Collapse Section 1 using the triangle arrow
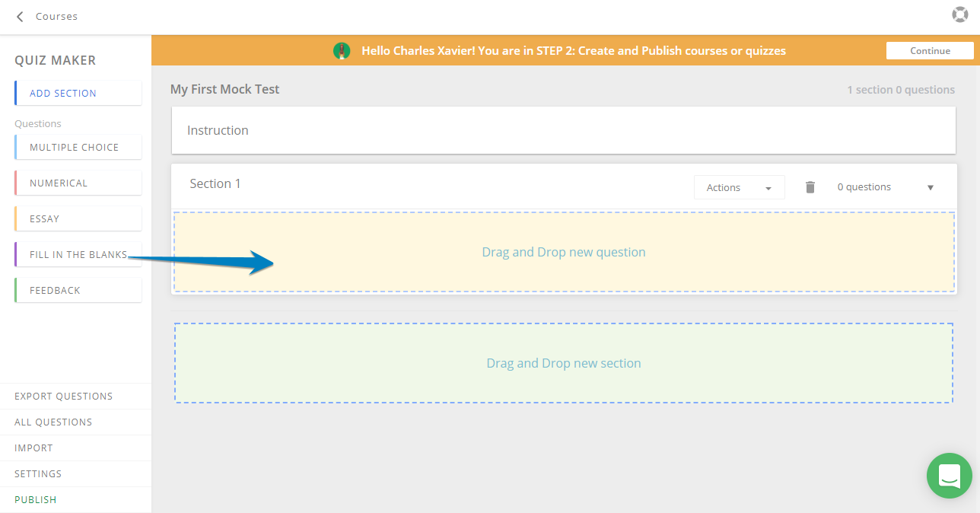The height and width of the screenshot is (513, 980). [930, 188]
